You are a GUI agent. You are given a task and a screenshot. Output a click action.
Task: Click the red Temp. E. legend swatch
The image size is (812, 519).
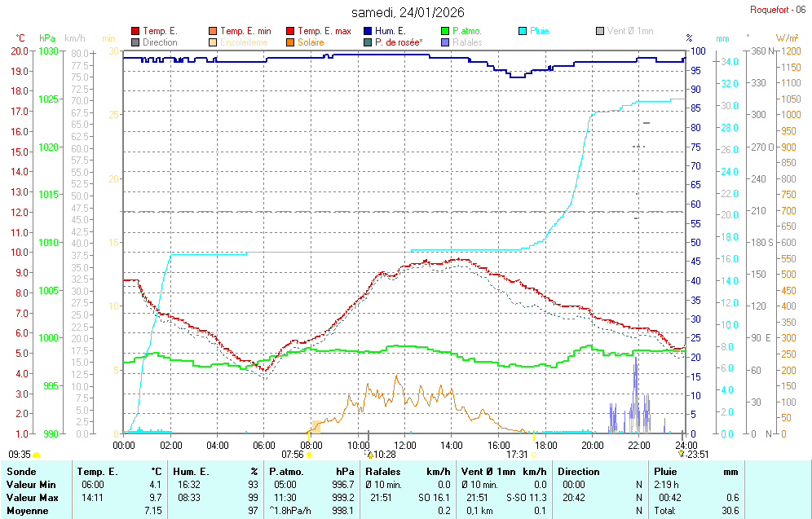coord(135,31)
